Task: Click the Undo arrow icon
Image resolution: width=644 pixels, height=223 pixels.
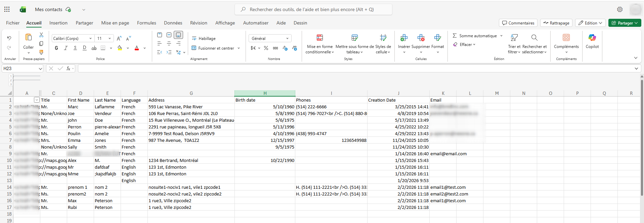Action: [x=9, y=38]
